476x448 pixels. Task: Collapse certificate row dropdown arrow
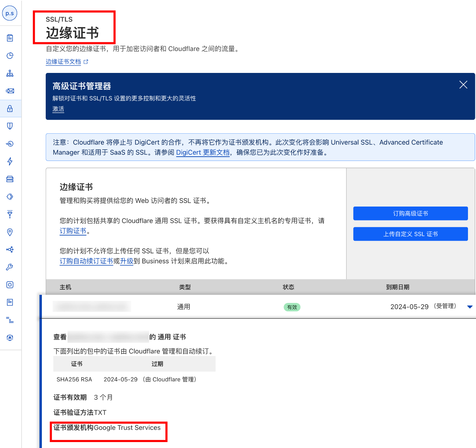pyautogui.click(x=470, y=307)
